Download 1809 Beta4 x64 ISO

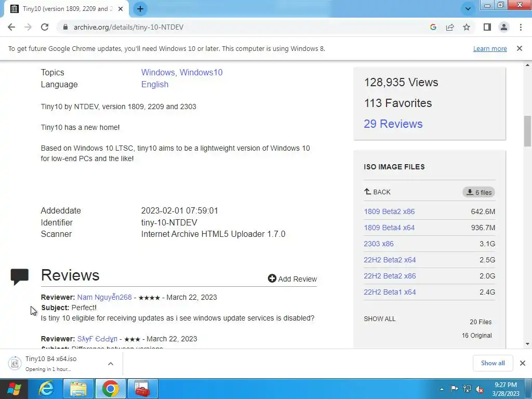(389, 228)
